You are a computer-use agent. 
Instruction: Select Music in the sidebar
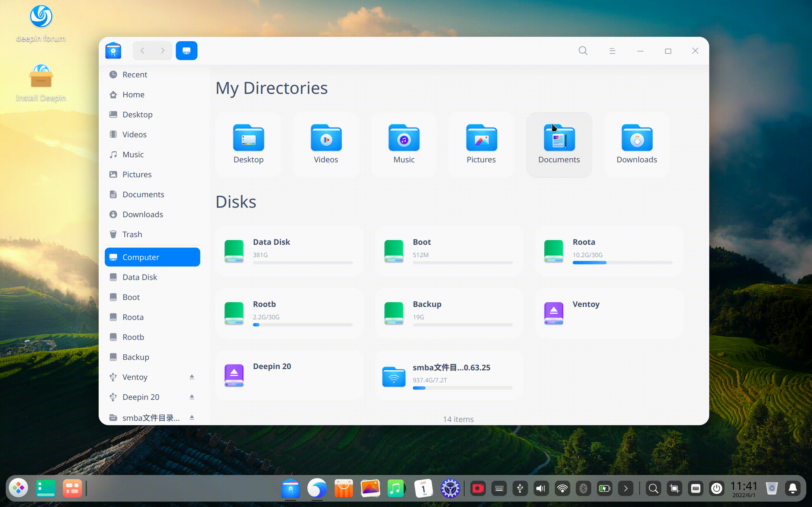click(x=152, y=154)
